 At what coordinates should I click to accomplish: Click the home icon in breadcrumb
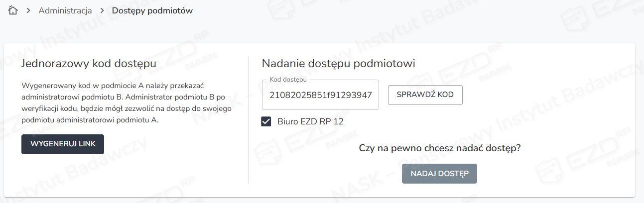click(x=13, y=10)
